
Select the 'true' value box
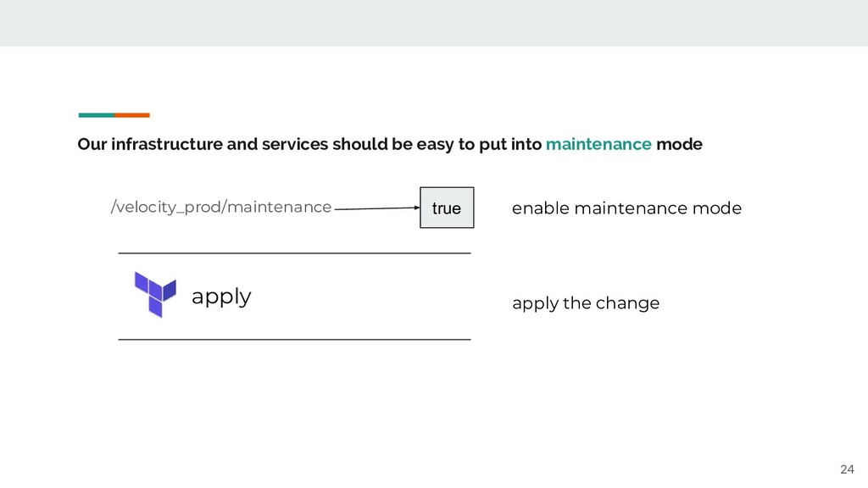[x=447, y=208]
